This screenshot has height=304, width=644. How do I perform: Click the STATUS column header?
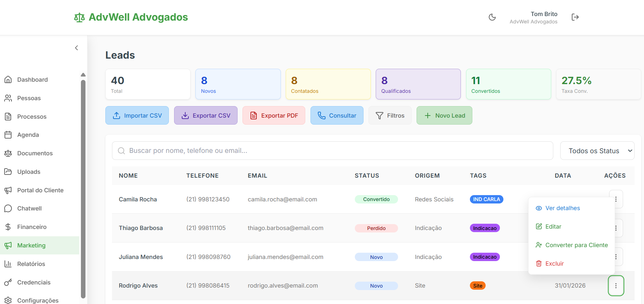tap(367, 176)
